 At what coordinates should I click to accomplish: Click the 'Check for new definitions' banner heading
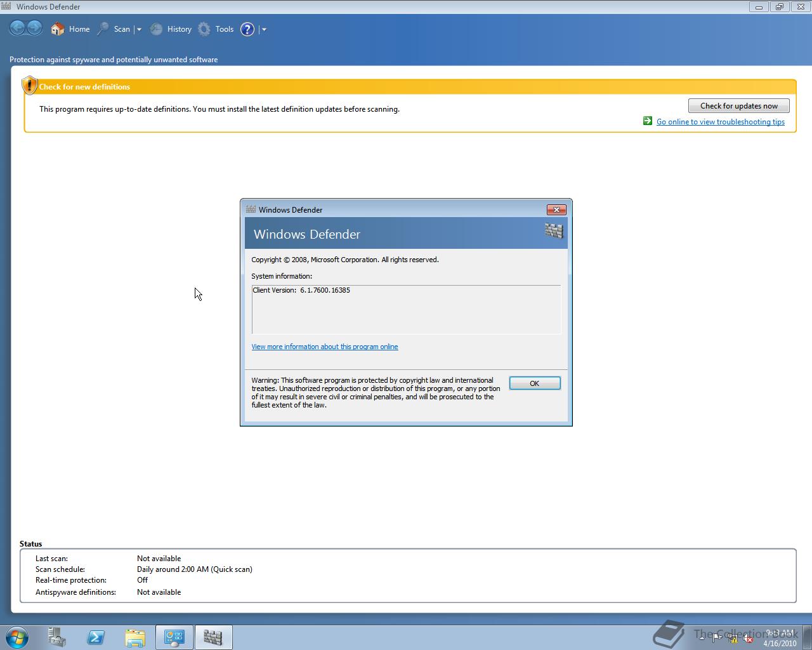tap(84, 87)
